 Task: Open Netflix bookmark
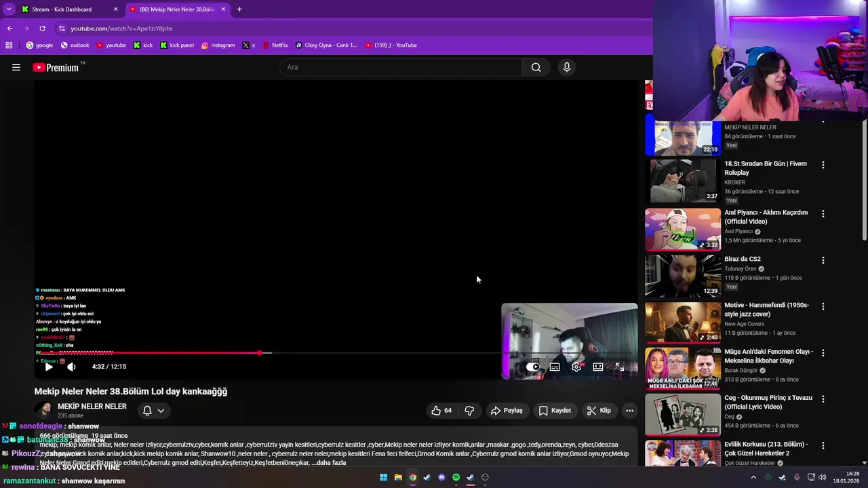275,45
